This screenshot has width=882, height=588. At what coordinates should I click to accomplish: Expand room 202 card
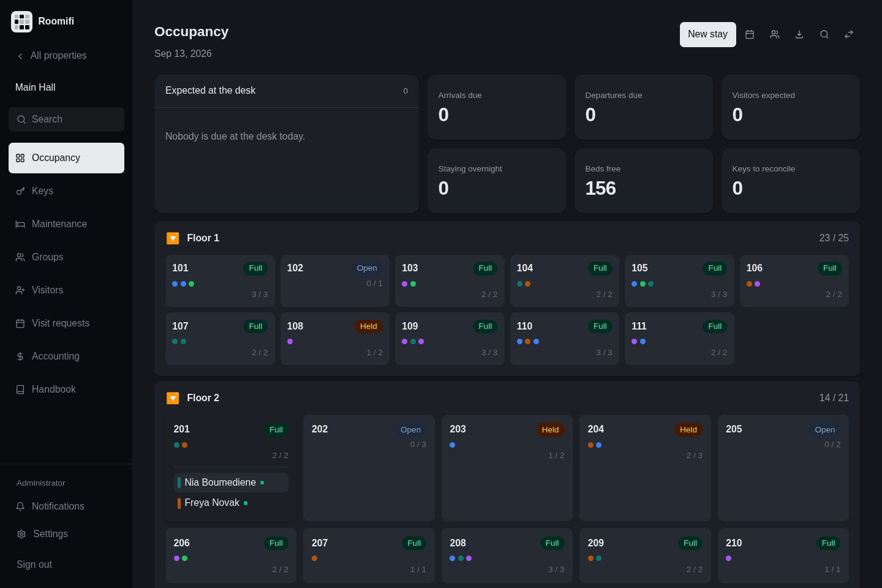tap(369, 468)
